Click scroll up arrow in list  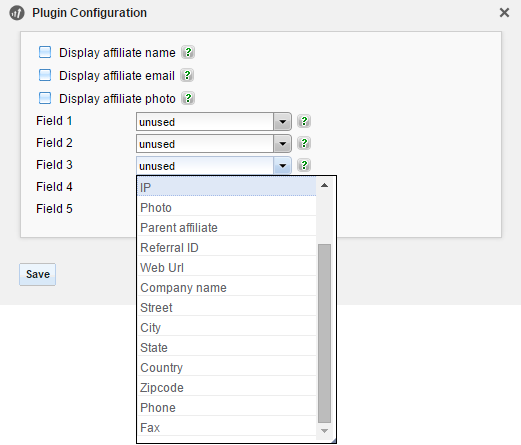click(324, 185)
